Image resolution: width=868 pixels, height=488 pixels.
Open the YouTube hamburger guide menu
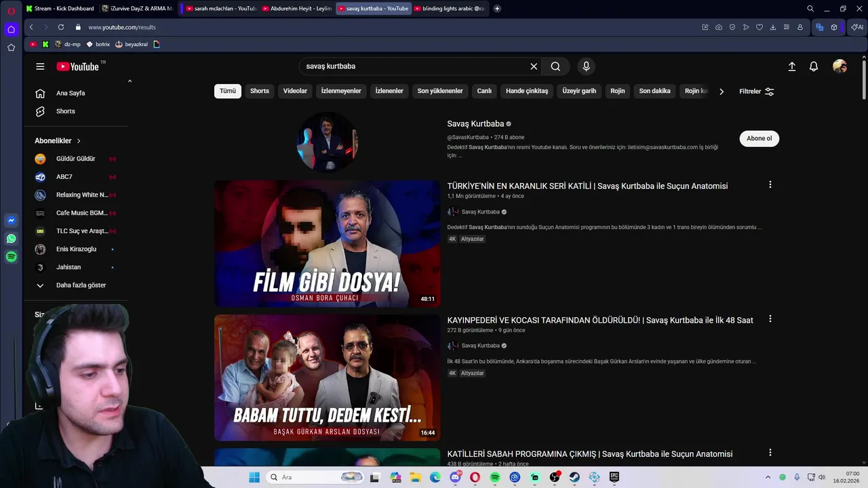(40, 66)
